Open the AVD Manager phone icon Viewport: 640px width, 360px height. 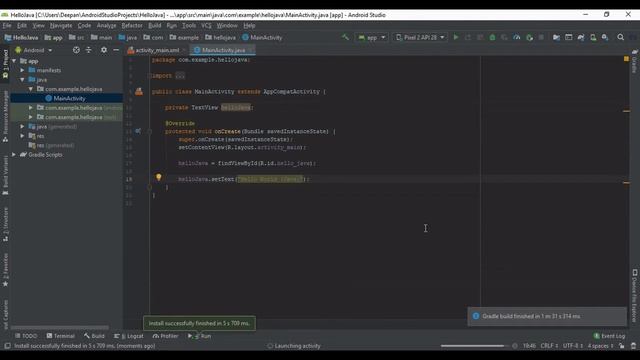(593, 37)
